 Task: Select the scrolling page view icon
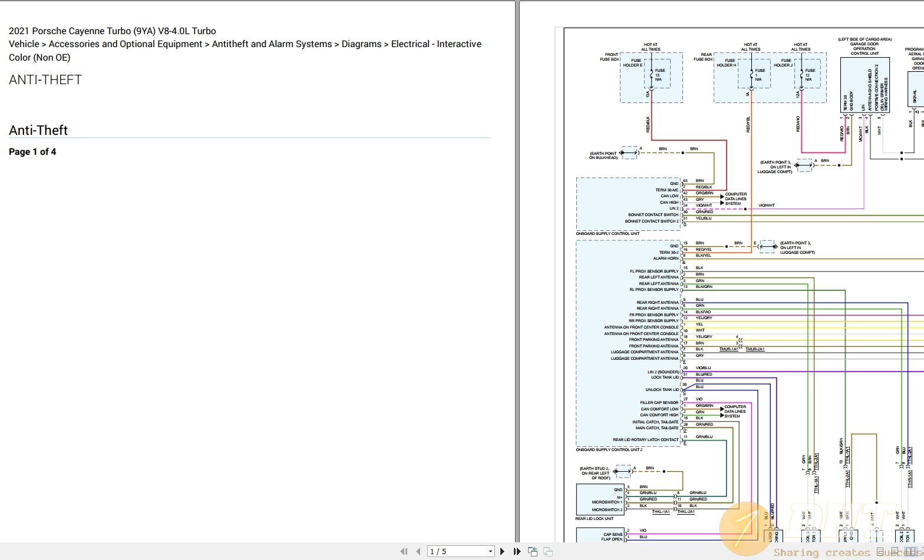(x=895, y=552)
